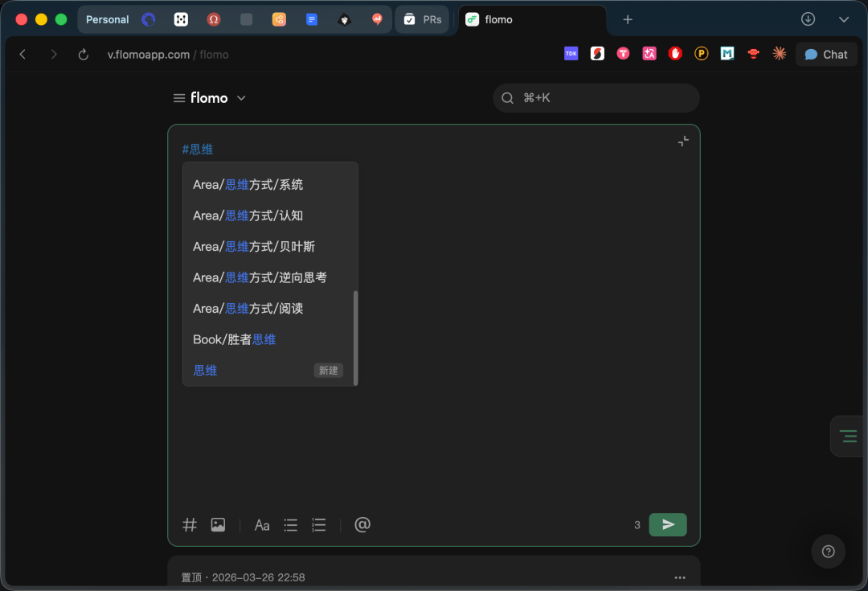Open the pinned red omega tab

(x=214, y=19)
